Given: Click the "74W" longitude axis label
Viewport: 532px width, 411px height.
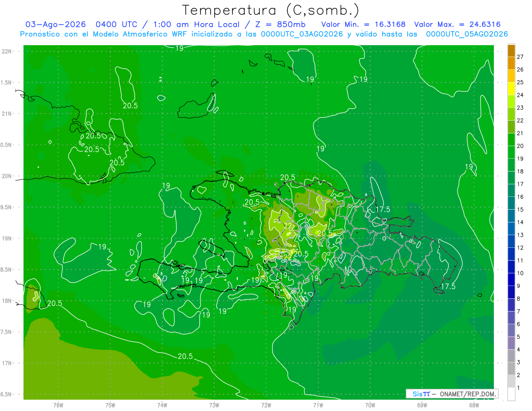Looking at the screenshot, I should pyautogui.click(x=162, y=405).
